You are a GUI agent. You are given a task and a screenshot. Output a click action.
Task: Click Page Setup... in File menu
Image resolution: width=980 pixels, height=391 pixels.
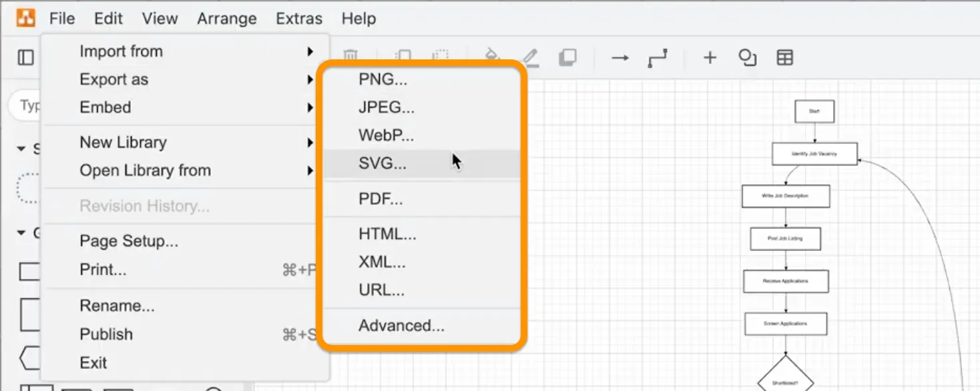(129, 241)
